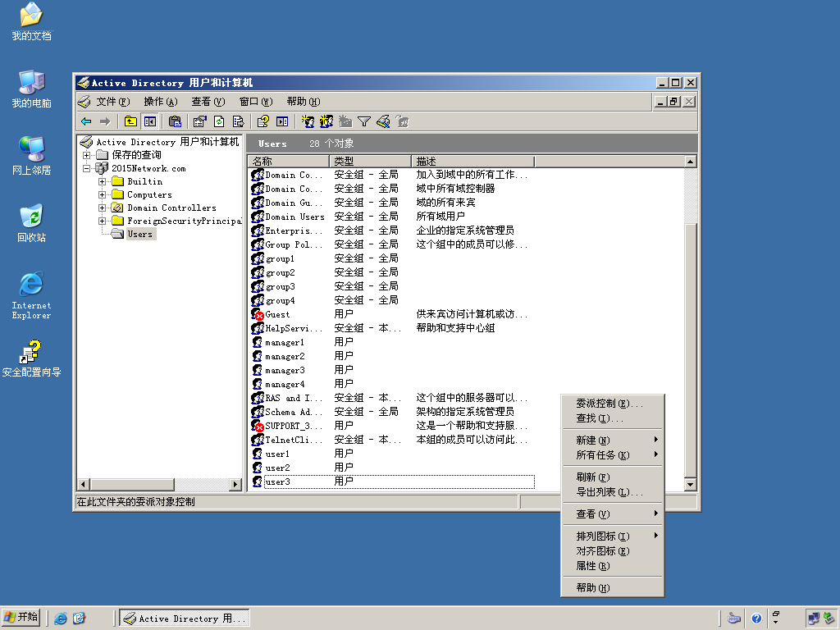Viewport: 840px width, 630px height.
Task: Sort by 类型 column header
Action: (x=370, y=162)
